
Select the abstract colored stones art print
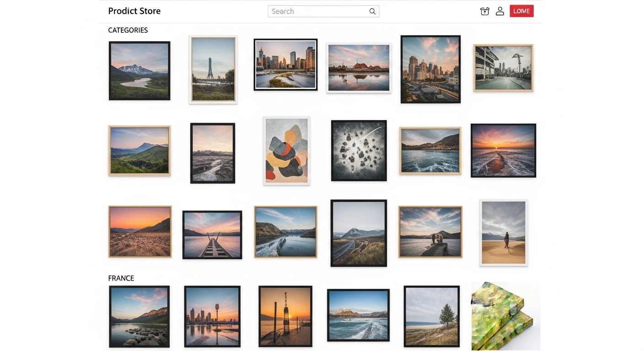pos(286,151)
